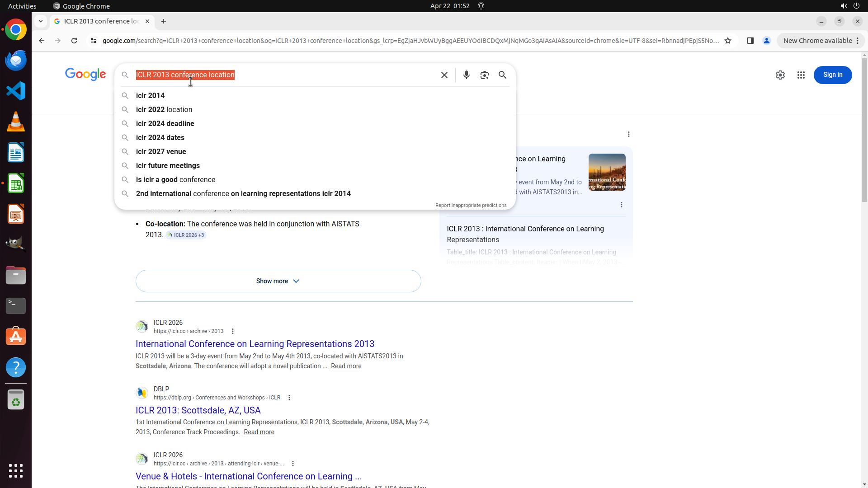Viewport: 868px width, 488px height.
Task: Clear the search box text
Action: [444, 75]
